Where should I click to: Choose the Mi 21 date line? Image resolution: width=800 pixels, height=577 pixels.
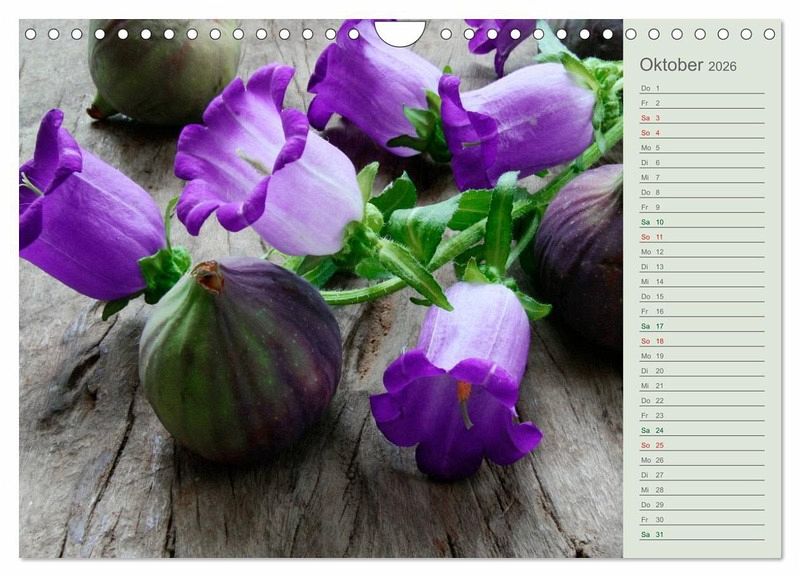pos(701,386)
